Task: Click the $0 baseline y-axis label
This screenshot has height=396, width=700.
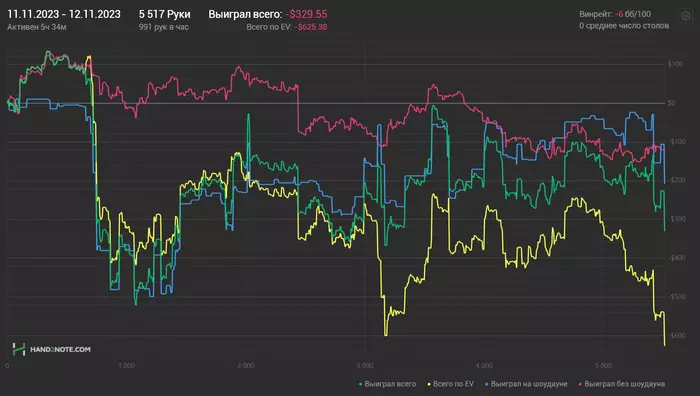Action: [671, 103]
